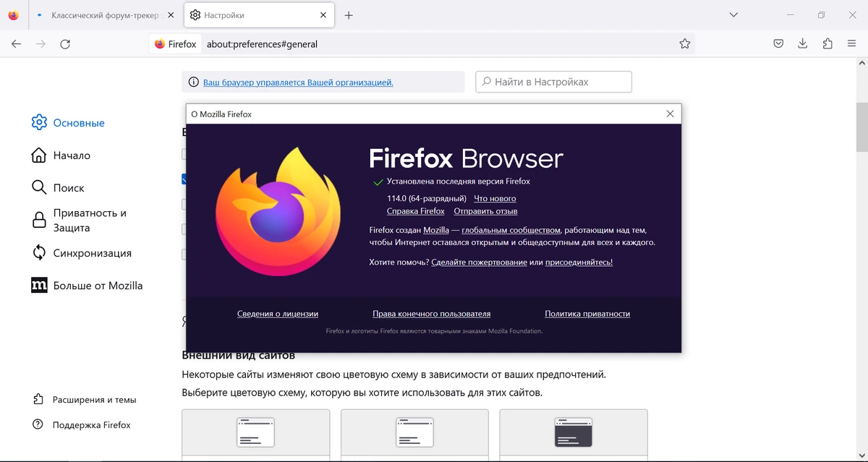Open the application hamburger menu
This screenshot has height=462, width=868.
[x=851, y=44]
